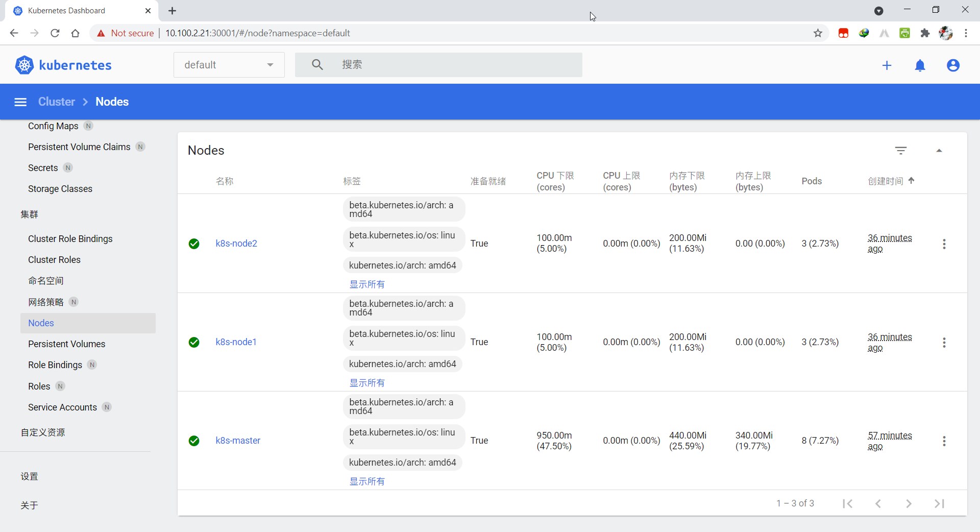Open 关于 about page in sidebar
The height and width of the screenshot is (532, 980).
(x=30, y=505)
